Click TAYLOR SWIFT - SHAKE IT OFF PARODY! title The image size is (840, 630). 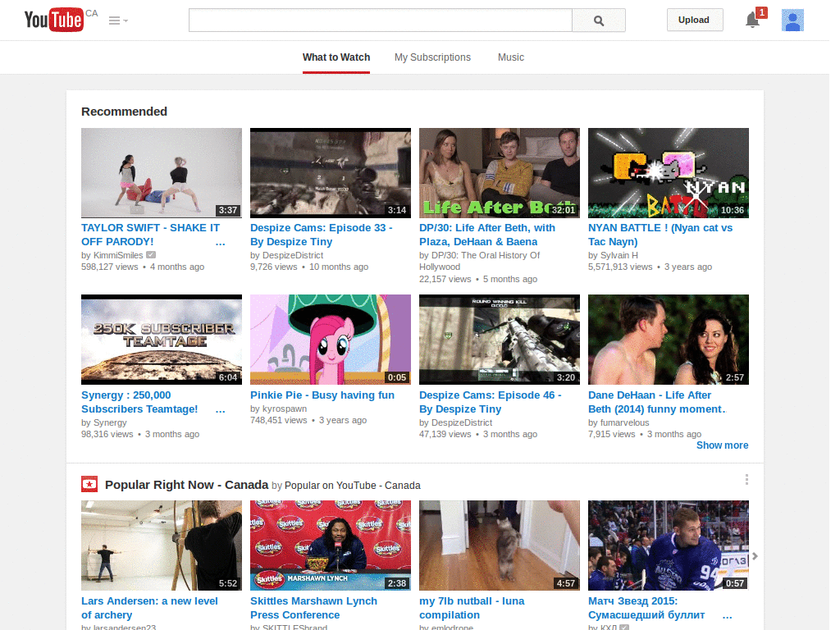pos(151,235)
